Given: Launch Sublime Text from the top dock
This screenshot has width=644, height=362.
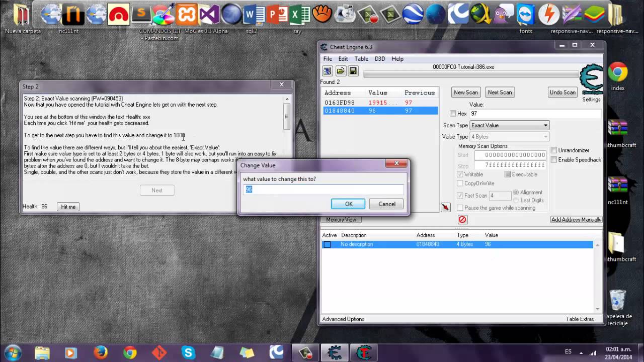Looking at the screenshot, I should [x=142, y=15].
